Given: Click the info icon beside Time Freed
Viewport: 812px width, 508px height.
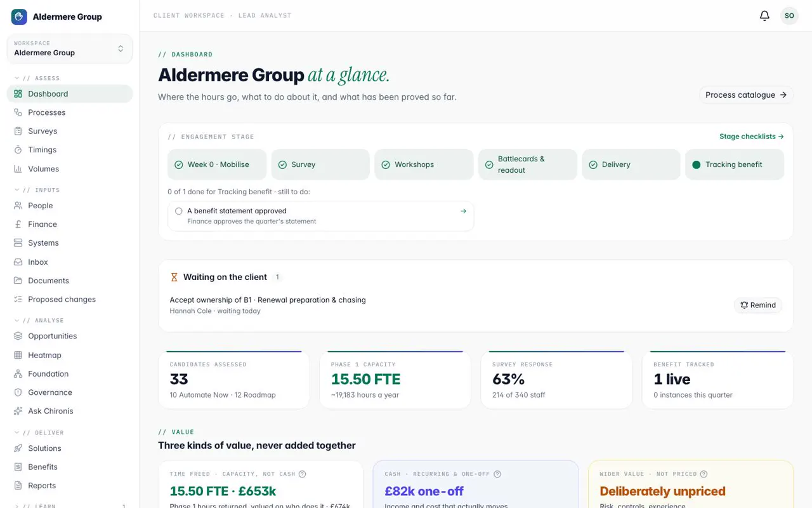Looking at the screenshot, I should (x=303, y=474).
